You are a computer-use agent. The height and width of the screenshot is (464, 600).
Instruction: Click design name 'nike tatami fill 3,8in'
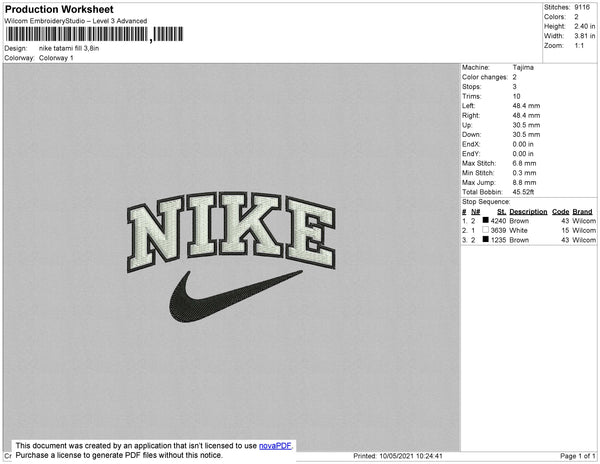pos(69,49)
